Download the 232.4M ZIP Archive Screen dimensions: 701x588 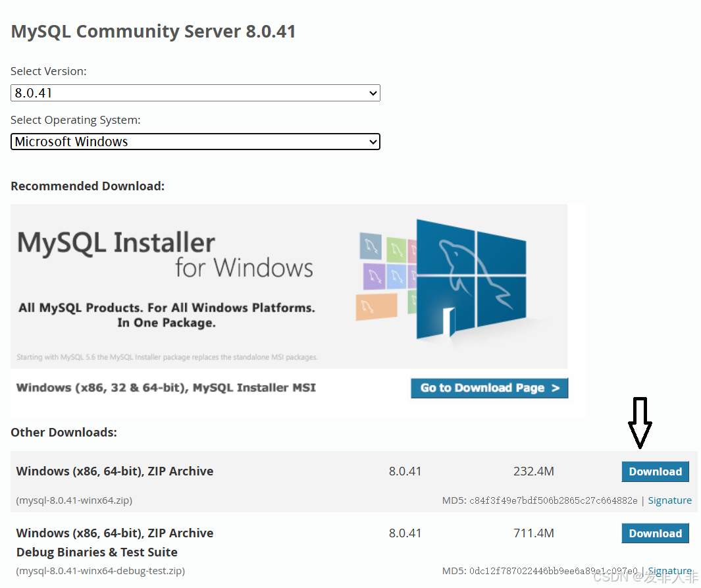coord(656,471)
